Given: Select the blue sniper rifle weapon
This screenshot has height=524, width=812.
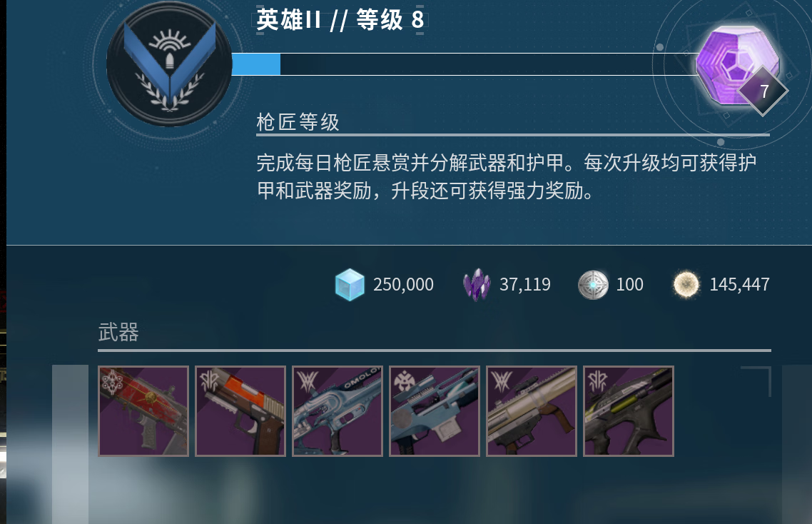Looking at the screenshot, I should (x=435, y=411).
